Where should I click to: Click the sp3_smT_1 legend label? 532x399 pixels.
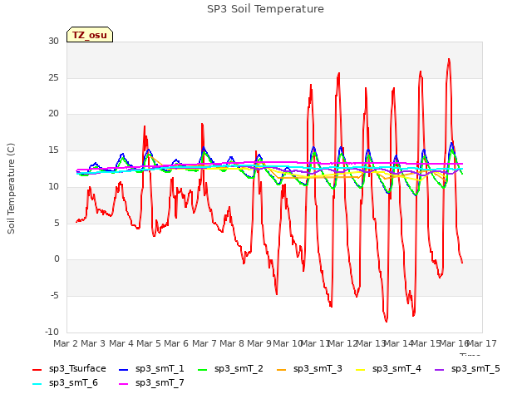(160, 369)
